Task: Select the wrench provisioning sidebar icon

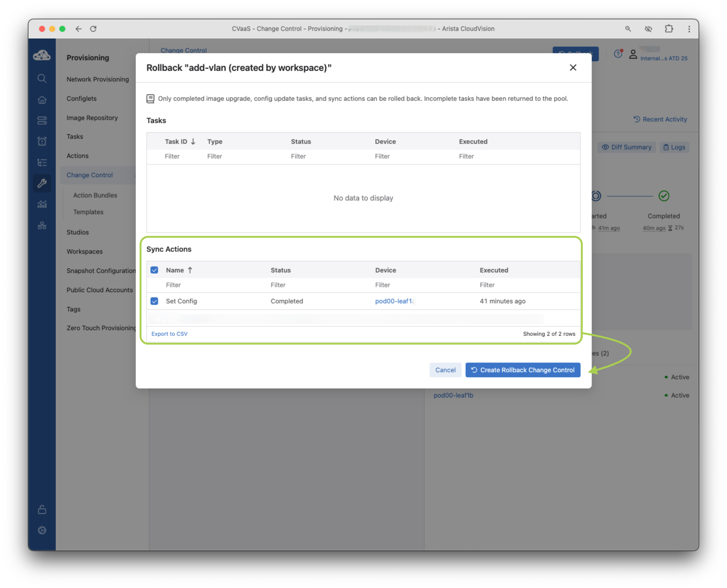Action: pos(42,183)
